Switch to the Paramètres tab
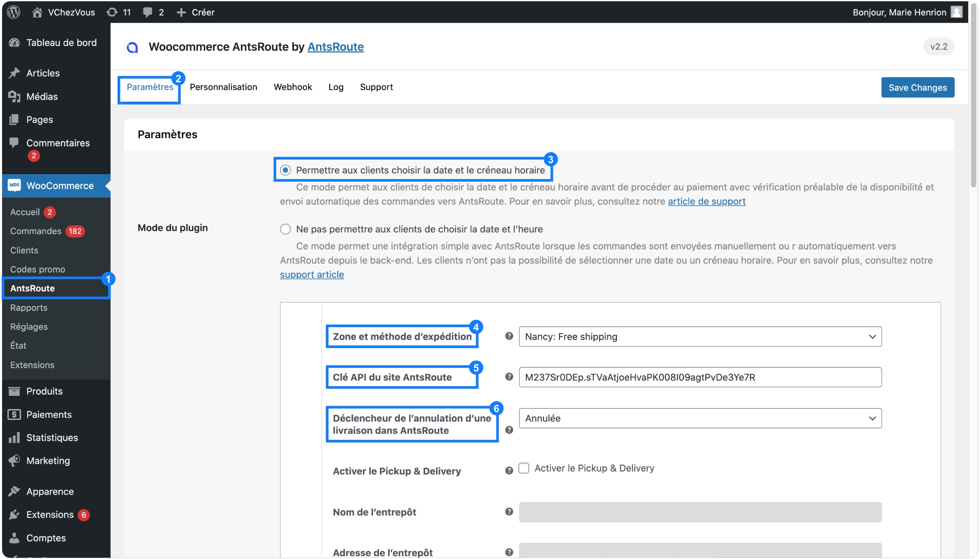This screenshot has height=559, width=980. [150, 87]
